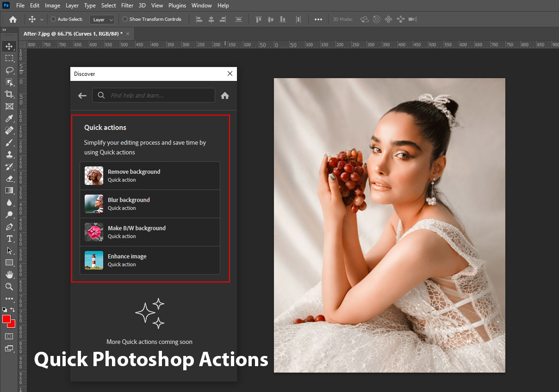Pick the Eyedropper tool
Viewport: 559px width, 392px height.
coord(9,118)
